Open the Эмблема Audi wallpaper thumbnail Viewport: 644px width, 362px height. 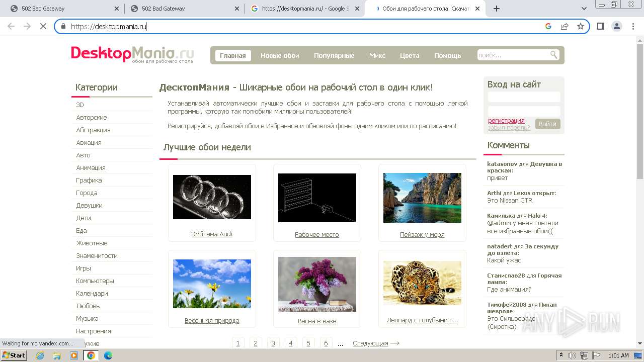(212, 197)
